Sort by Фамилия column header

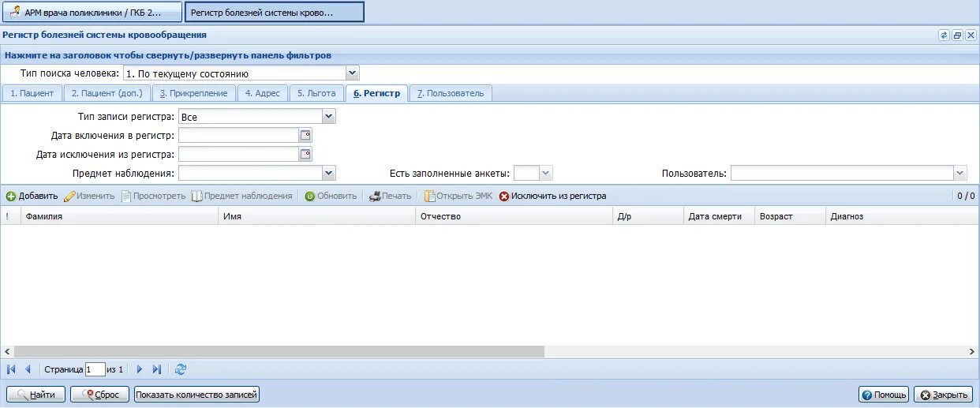(x=119, y=216)
